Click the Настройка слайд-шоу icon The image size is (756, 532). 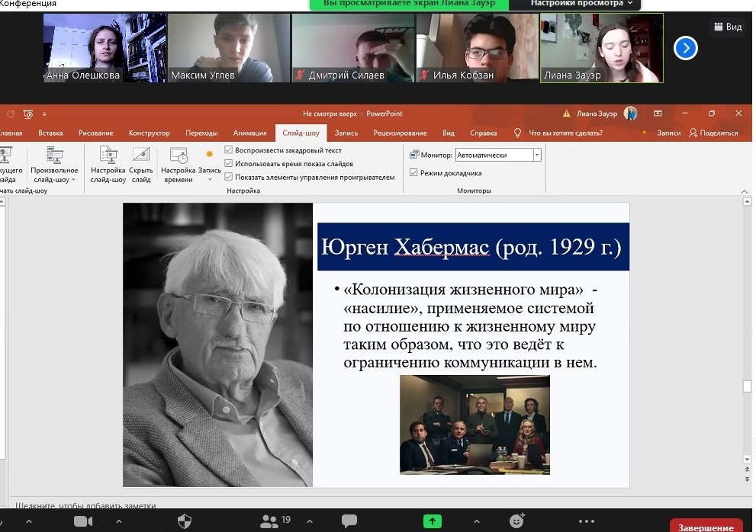(x=108, y=164)
